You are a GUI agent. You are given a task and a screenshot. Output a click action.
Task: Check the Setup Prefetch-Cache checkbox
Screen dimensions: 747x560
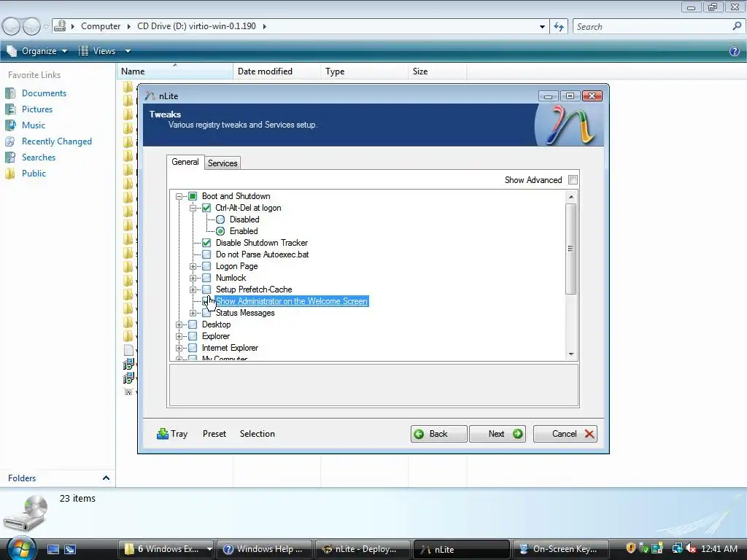click(206, 289)
